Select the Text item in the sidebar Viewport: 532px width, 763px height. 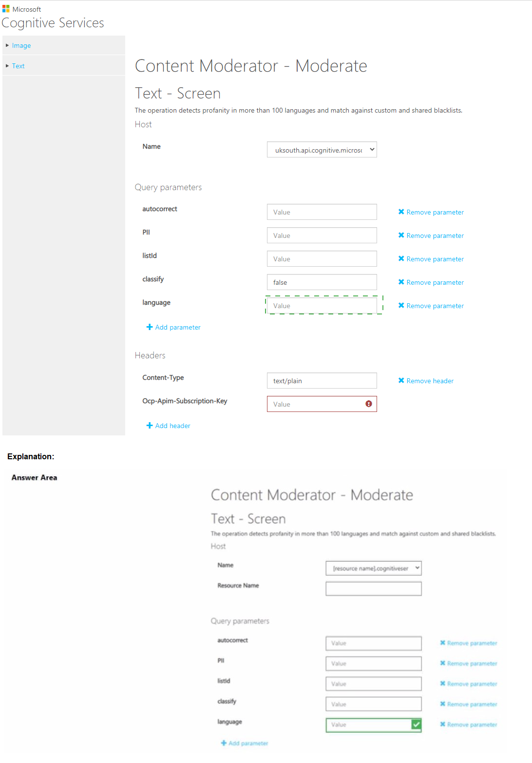pyautogui.click(x=19, y=66)
